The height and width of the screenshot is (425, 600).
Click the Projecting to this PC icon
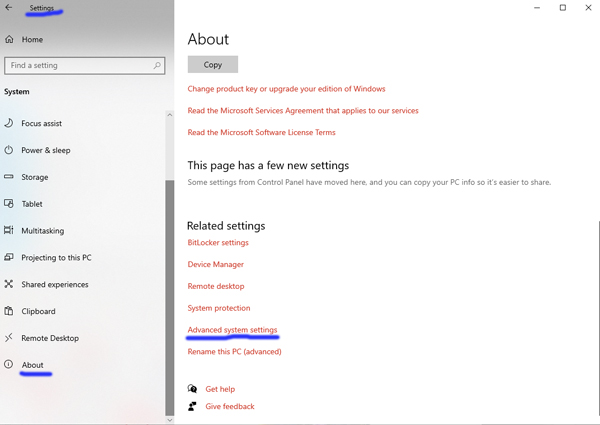pyautogui.click(x=9, y=257)
